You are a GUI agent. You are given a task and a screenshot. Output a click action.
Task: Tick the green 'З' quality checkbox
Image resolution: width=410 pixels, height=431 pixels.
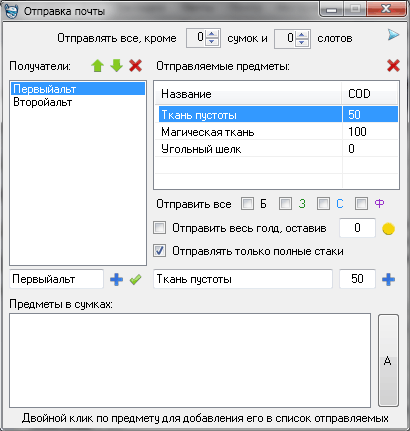tap(285, 203)
